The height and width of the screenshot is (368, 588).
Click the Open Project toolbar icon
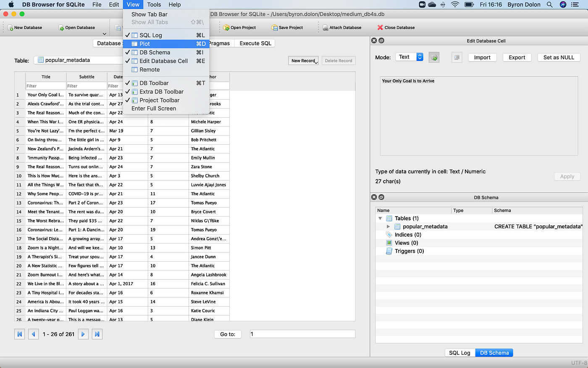(226, 28)
